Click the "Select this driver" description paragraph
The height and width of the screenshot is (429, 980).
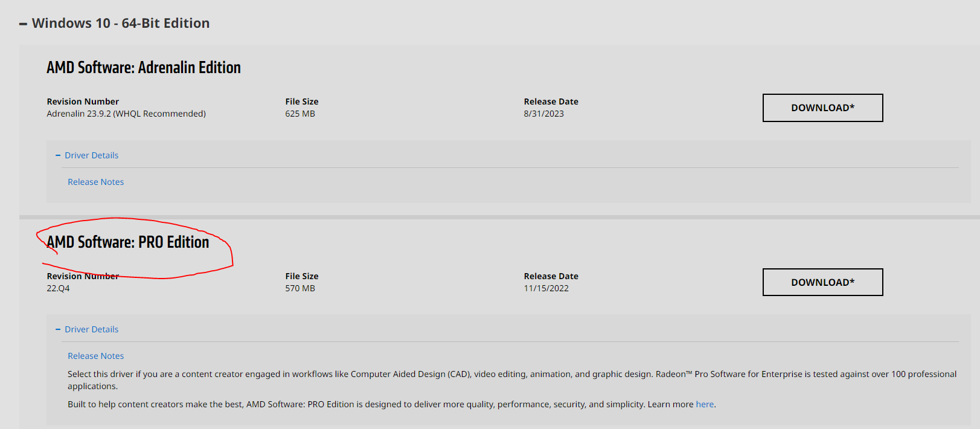[423, 375]
